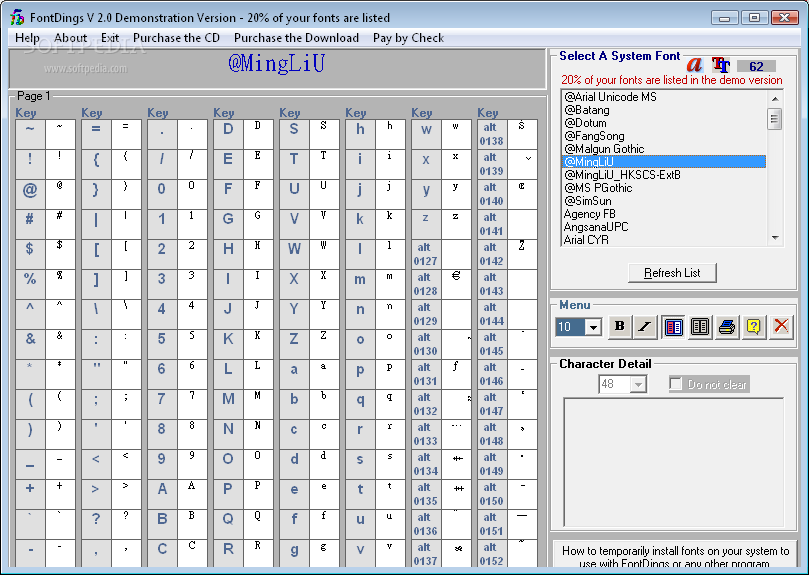Select @SimSun in the font list

(664, 201)
